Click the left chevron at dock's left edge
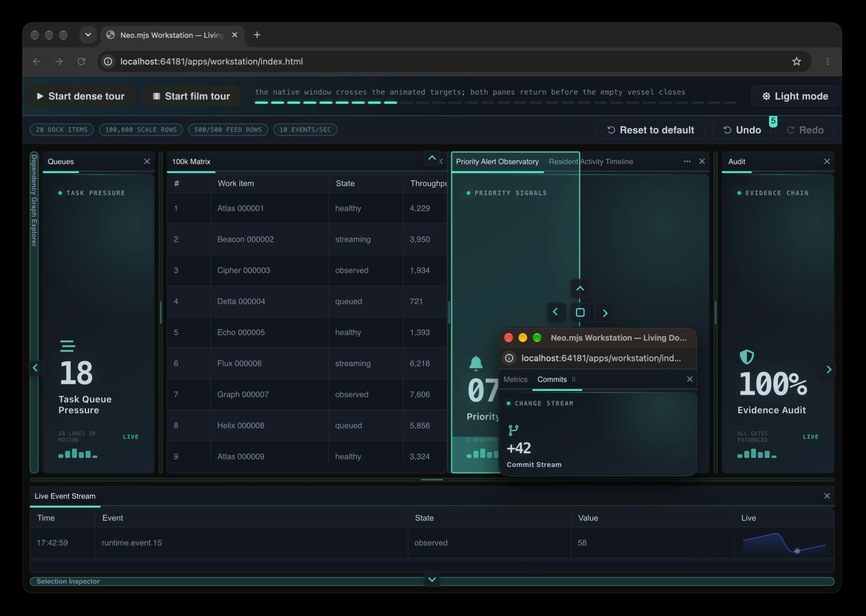The height and width of the screenshot is (616, 866). [35, 368]
